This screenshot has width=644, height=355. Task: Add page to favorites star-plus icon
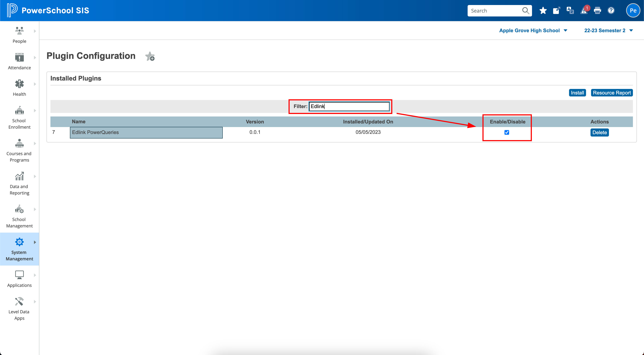150,56
